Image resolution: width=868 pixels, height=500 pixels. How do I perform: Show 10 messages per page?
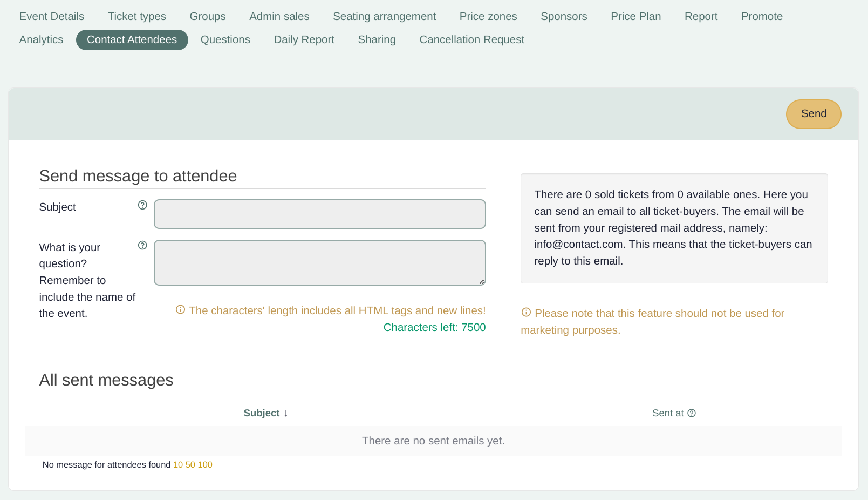(178, 464)
